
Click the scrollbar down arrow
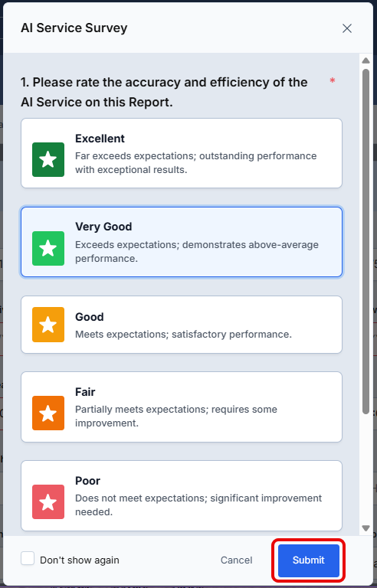point(366,528)
